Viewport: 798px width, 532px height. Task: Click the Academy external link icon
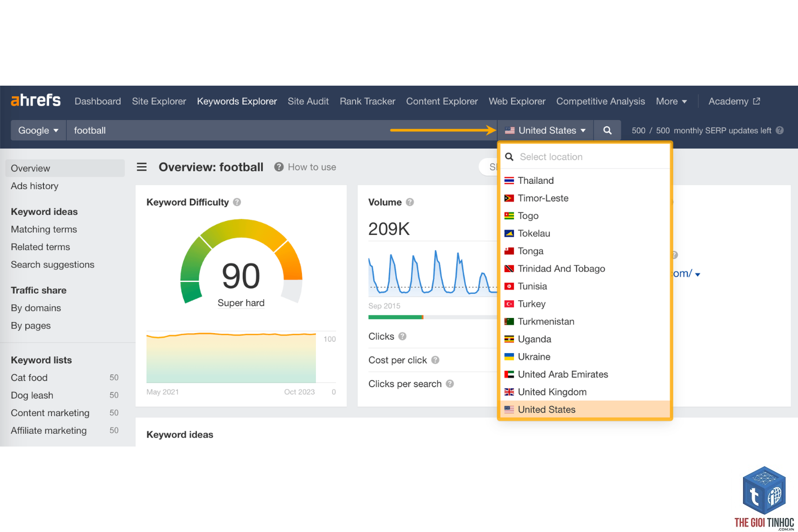pos(756,101)
